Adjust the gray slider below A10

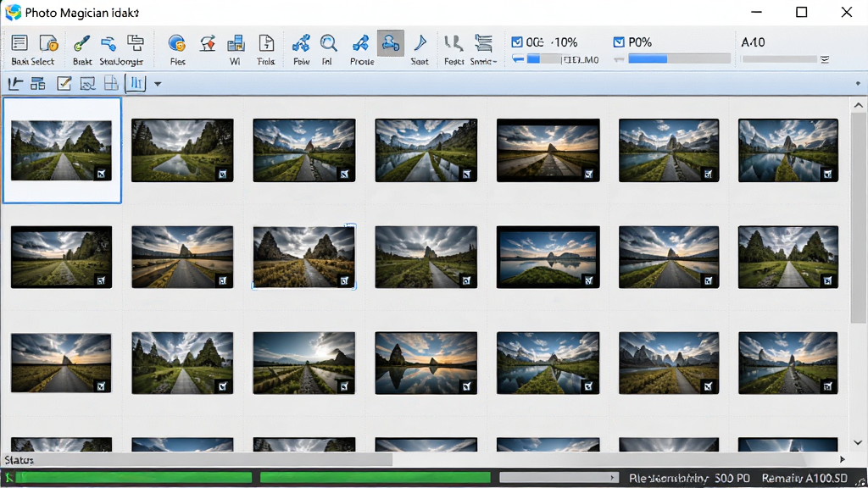780,59
